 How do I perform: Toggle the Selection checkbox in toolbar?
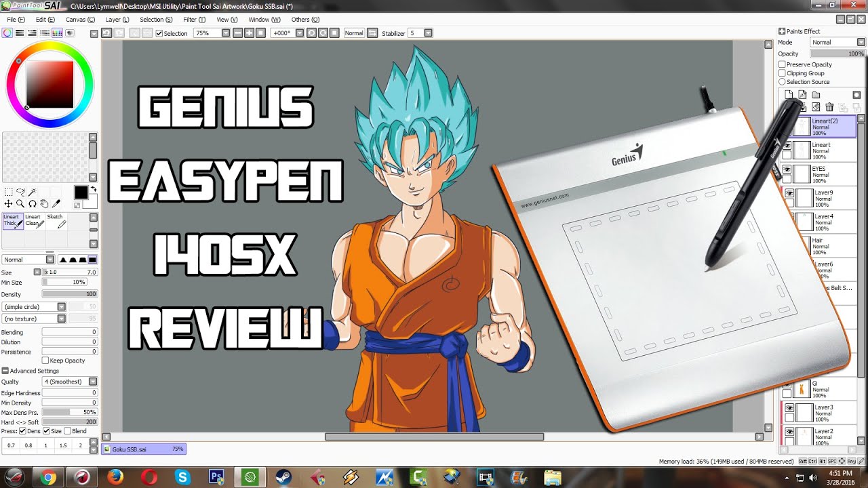pos(159,33)
